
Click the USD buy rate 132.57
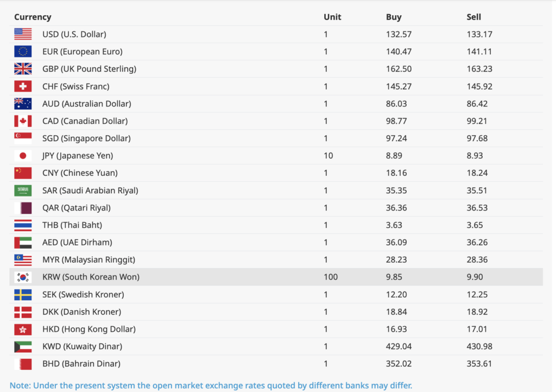pyautogui.click(x=399, y=34)
